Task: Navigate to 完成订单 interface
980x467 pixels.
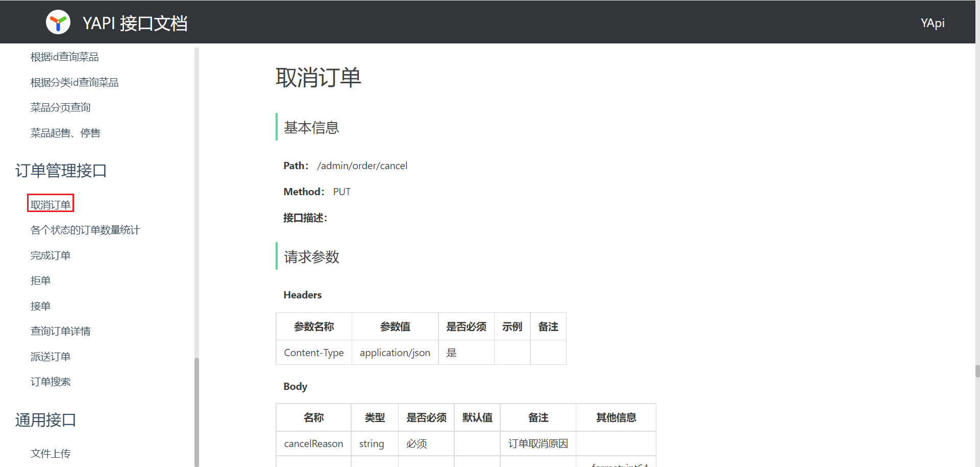Action: (x=51, y=255)
